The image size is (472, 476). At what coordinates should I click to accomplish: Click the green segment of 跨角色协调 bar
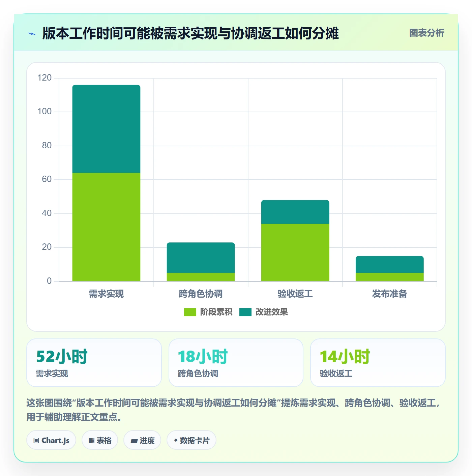(201, 277)
